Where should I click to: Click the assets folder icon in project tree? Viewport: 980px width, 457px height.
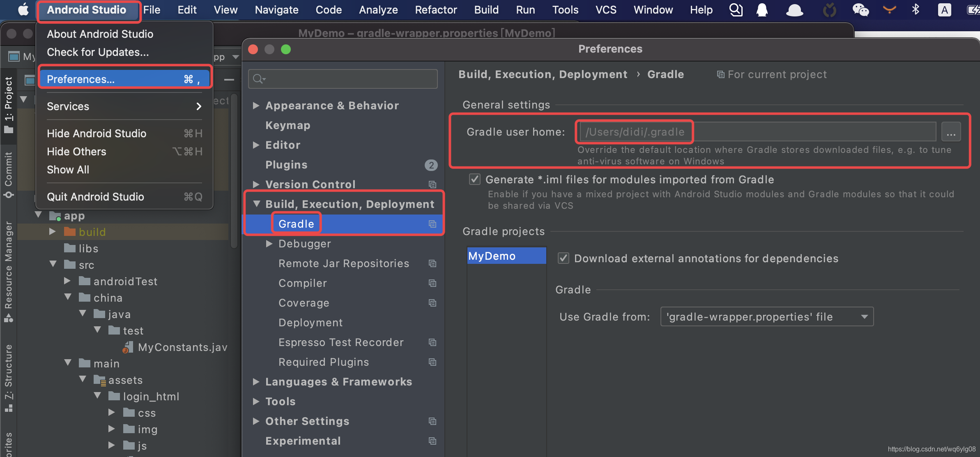[100, 380]
